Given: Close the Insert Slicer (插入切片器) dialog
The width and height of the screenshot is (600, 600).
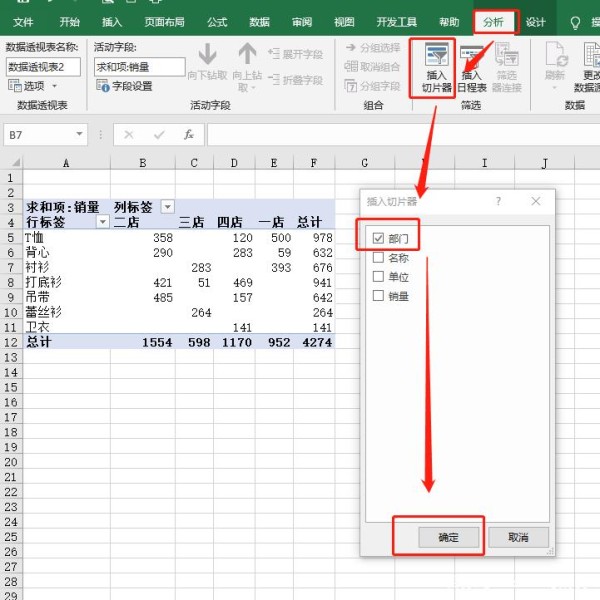Looking at the screenshot, I should 536,201.
